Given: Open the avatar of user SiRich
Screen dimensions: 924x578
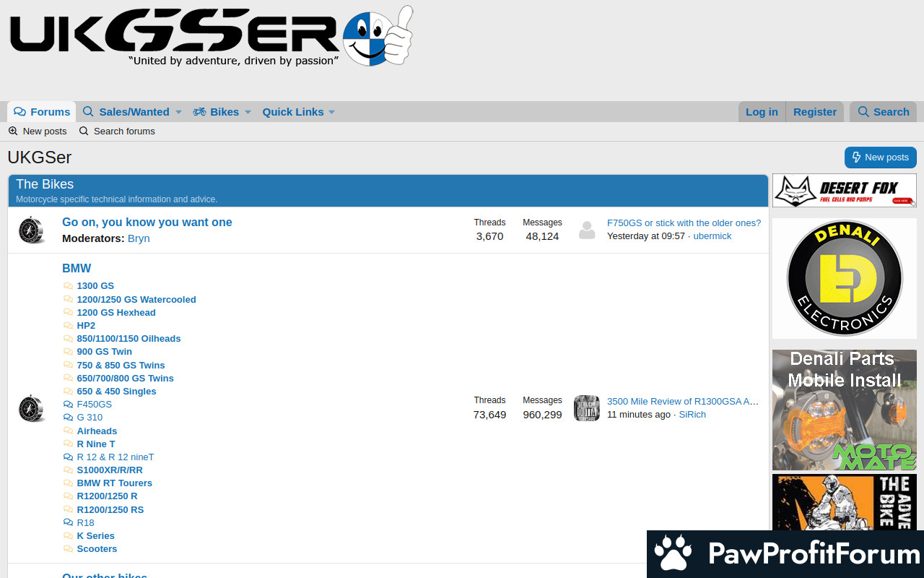Looking at the screenshot, I should coord(587,408).
